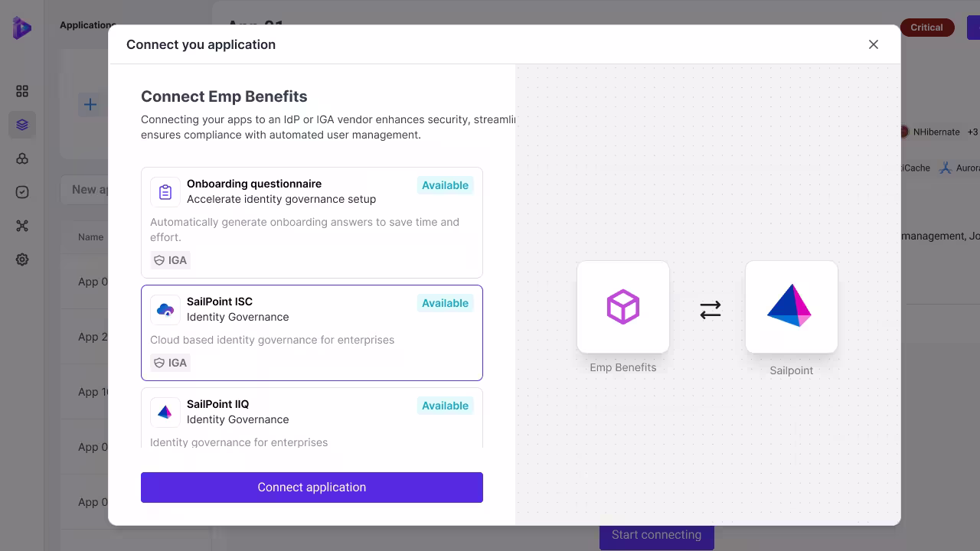Screen dimensions: 980x551
Task: Click the plus add application icon
Action: (x=90, y=105)
